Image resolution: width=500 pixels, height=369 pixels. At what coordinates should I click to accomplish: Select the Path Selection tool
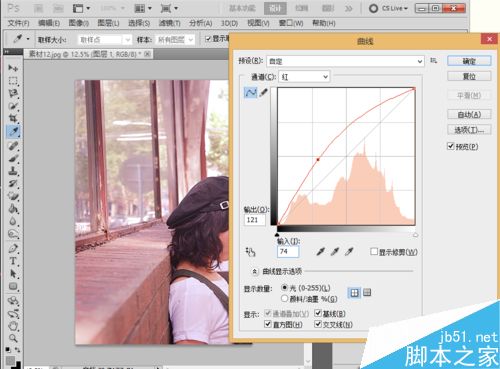pos(13,274)
